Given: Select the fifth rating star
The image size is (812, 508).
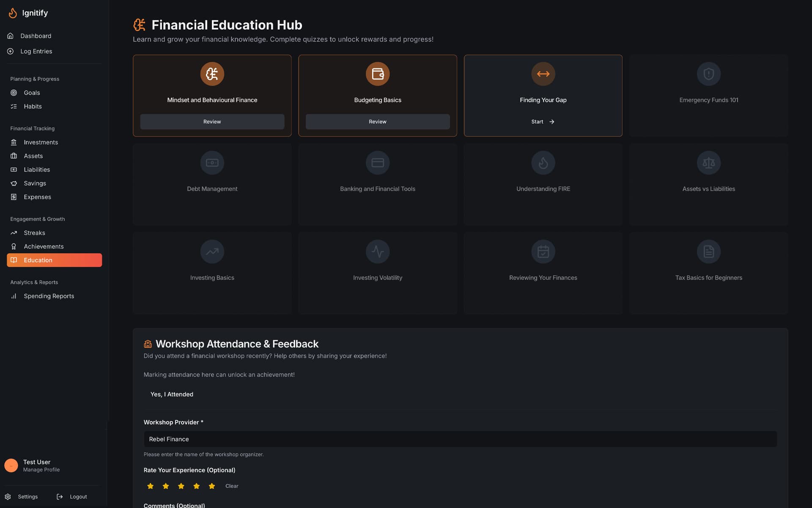Looking at the screenshot, I should tap(212, 486).
